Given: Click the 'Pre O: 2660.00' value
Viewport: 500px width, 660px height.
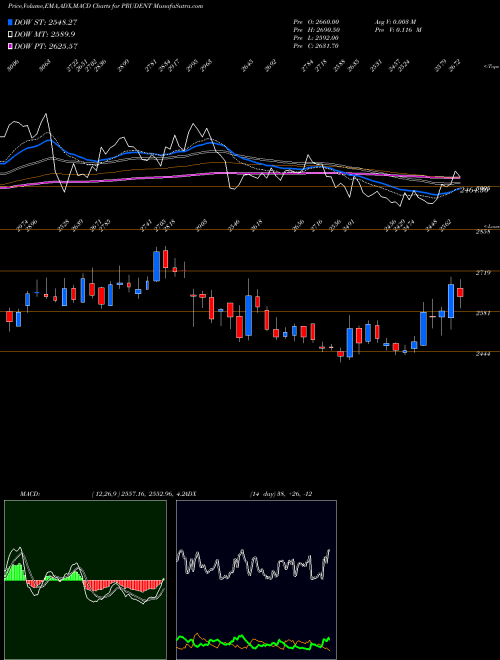Looking at the screenshot, I should (x=316, y=21).
